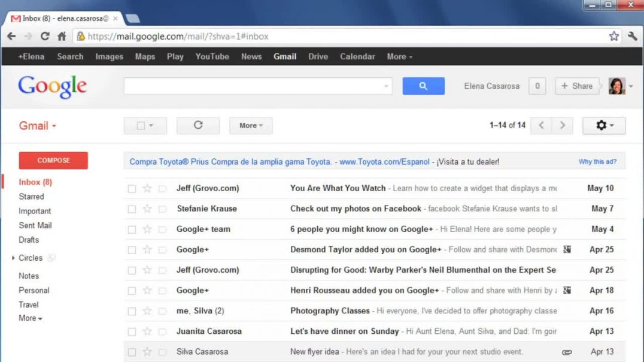Expand More labels in sidebar

coord(31,318)
